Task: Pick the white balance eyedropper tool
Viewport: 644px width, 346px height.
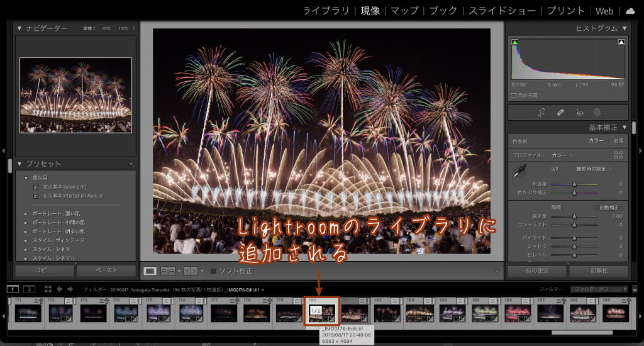Action: (x=520, y=171)
